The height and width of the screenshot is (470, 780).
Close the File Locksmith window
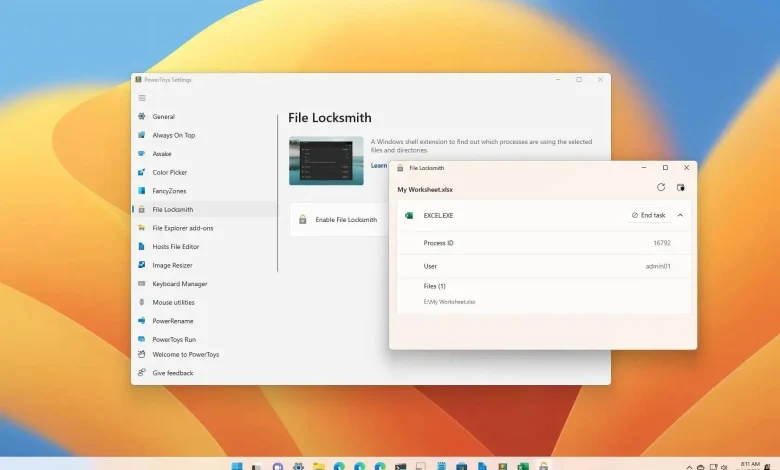(686, 168)
